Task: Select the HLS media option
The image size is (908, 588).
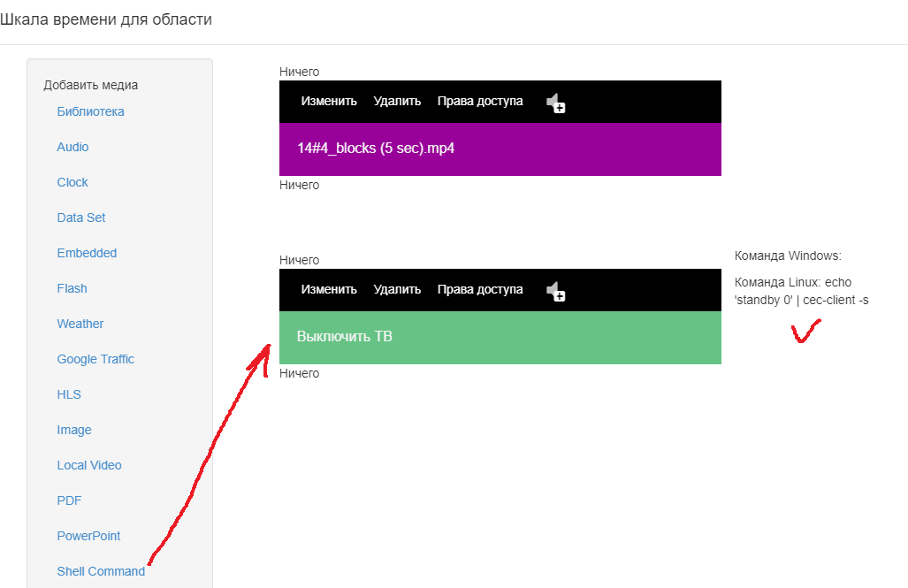Action: pos(69,394)
